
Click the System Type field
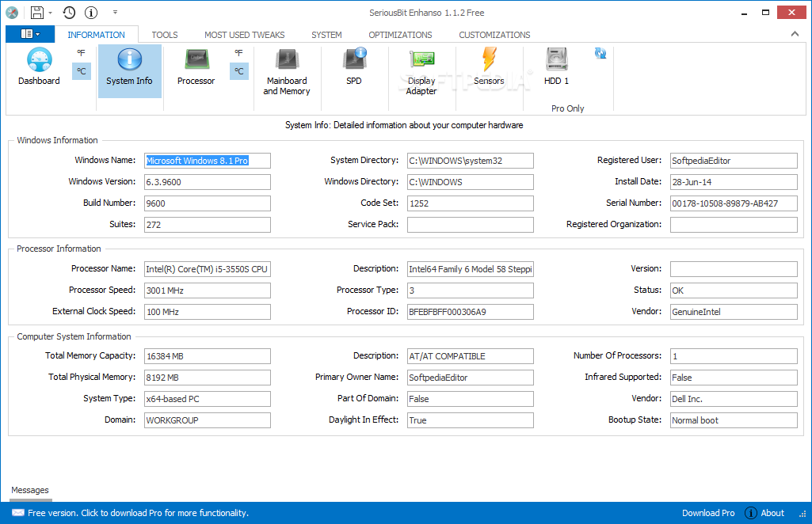tap(207, 399)
